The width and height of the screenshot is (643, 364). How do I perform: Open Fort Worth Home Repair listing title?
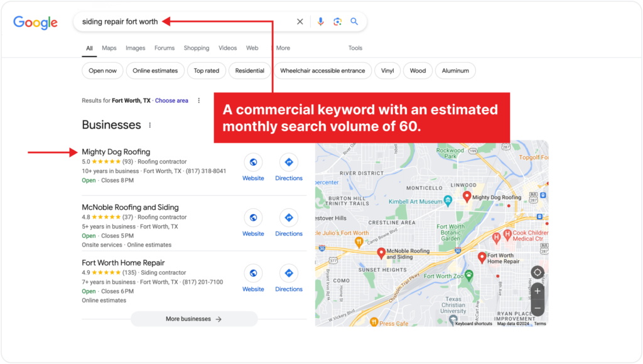pos(123,263)
